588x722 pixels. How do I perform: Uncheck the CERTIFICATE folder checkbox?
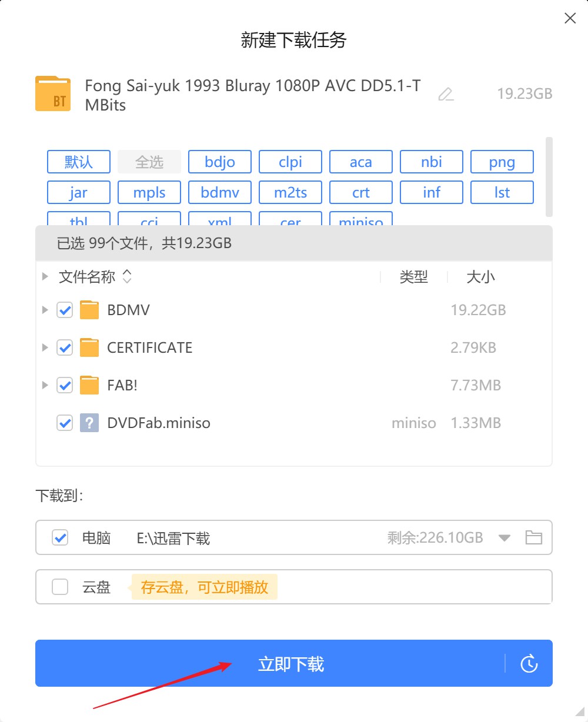(65, 348)
